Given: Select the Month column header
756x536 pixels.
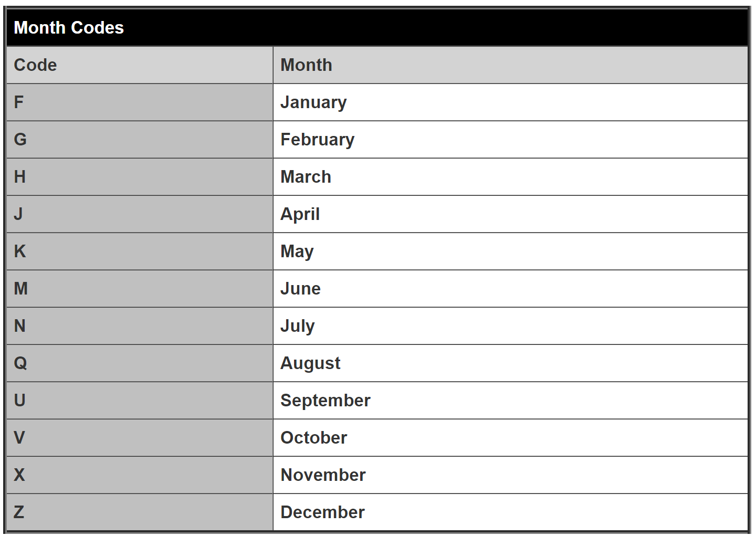Looking at the screenshot, I should coord(306,65).
